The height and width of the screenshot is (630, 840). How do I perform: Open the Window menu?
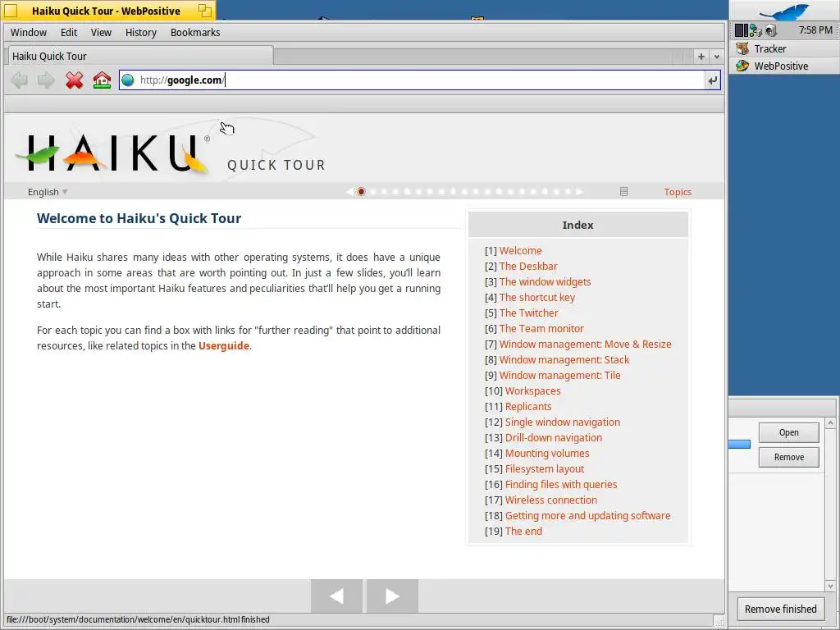point(29,32)
